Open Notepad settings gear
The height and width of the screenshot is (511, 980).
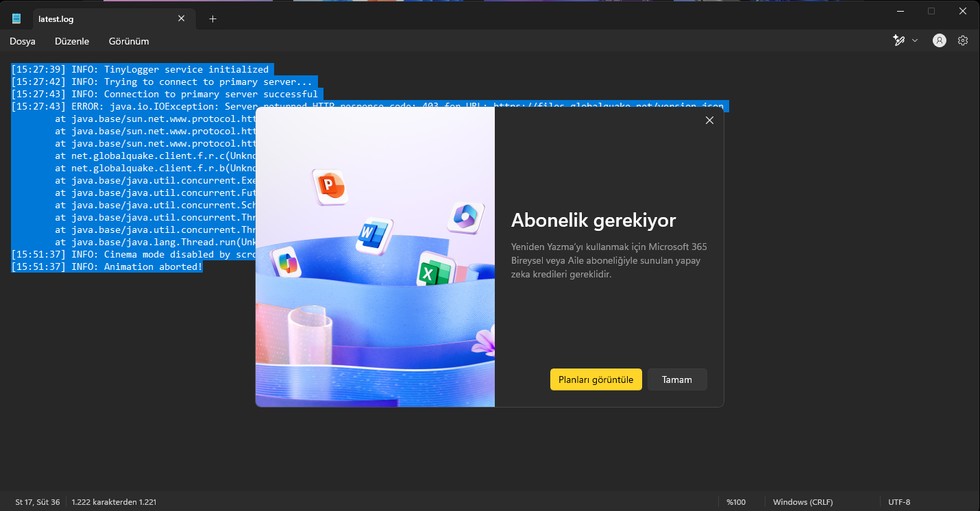pos(963,40)
